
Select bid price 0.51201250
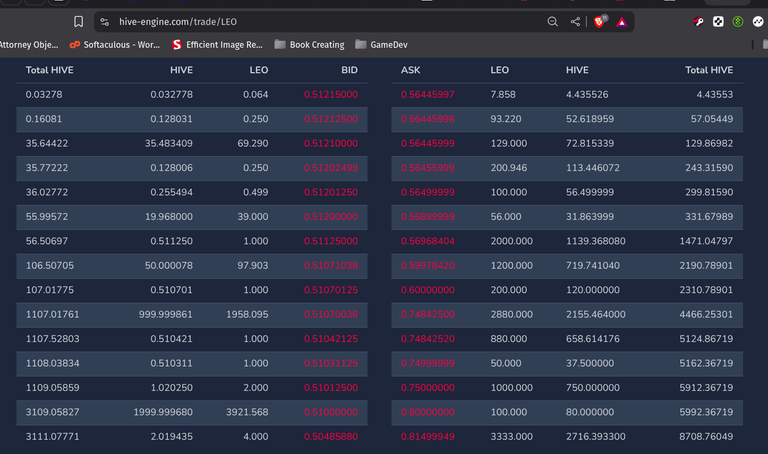pos(331,192)
